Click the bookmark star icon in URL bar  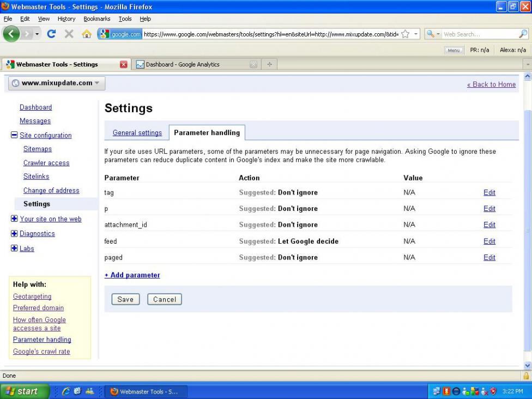click(x=405, y=34)
